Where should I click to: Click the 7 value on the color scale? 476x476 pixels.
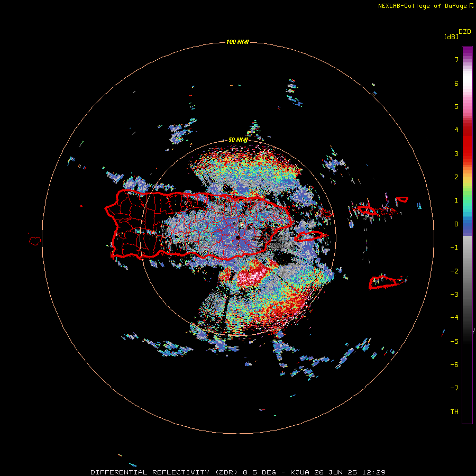[x=456, y=59]
